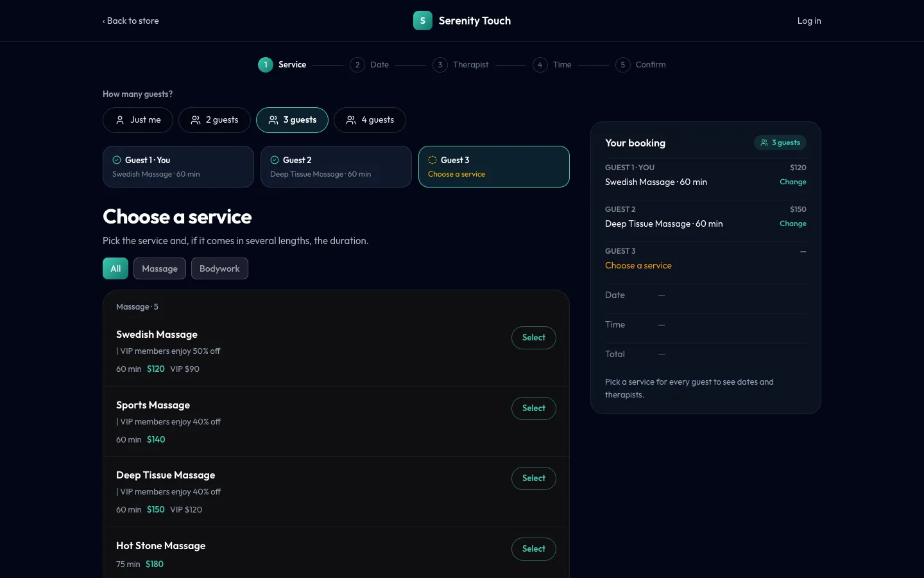Click the step 5 Confirm circle
The height and width of the screenshot is (578, 924).
(x=623, y=65)
